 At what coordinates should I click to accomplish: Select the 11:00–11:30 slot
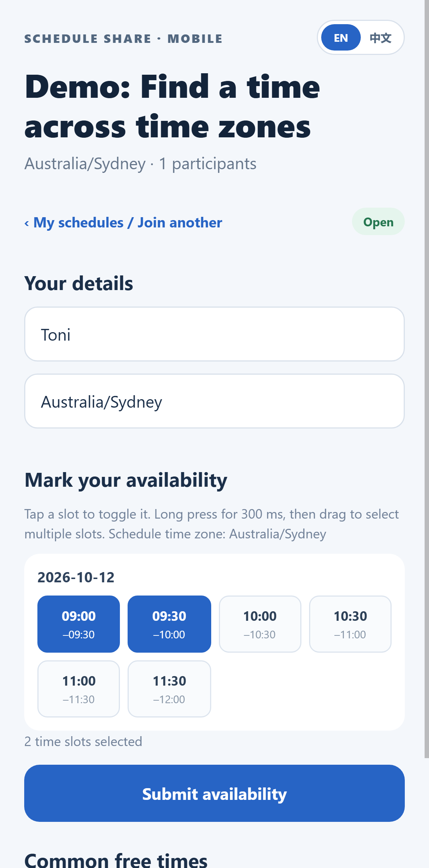[78, 689]
